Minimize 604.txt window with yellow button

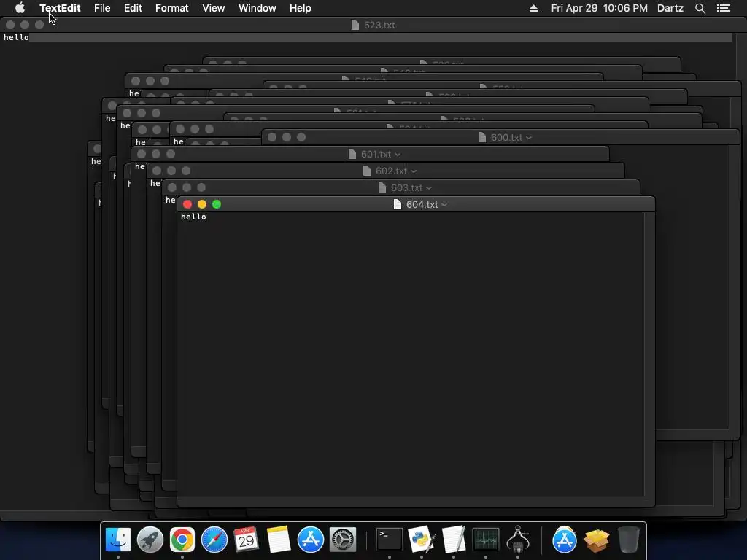point(202,204)
